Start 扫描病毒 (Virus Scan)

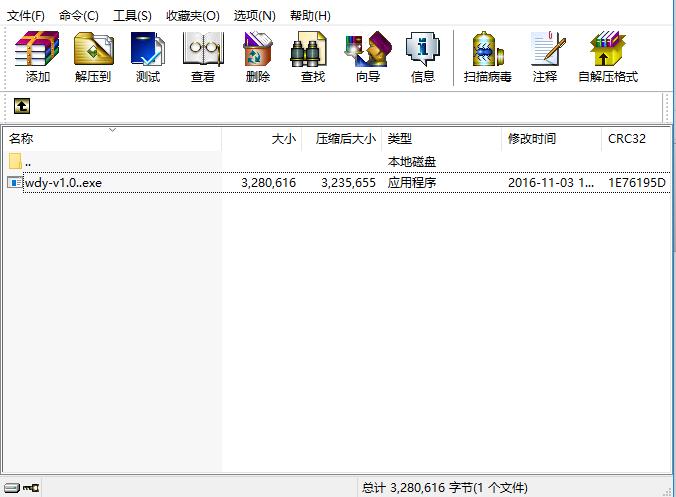tap(487, 57)
